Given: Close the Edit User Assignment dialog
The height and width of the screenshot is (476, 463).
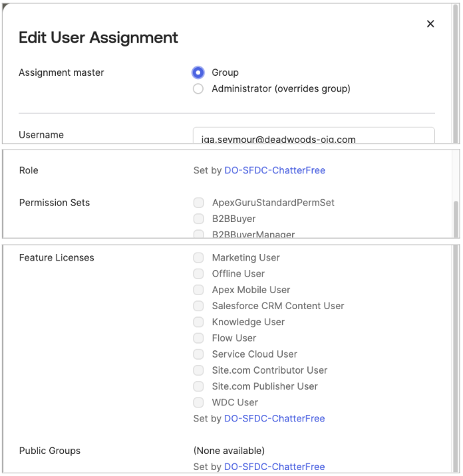Looking at the screenshot, I should click(430, 24).
